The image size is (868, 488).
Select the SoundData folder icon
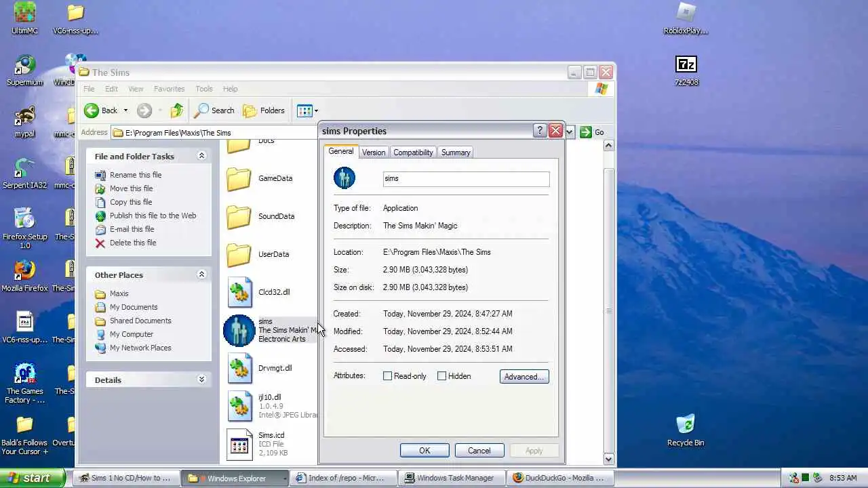pyautogui.click(x=239, y=217)
